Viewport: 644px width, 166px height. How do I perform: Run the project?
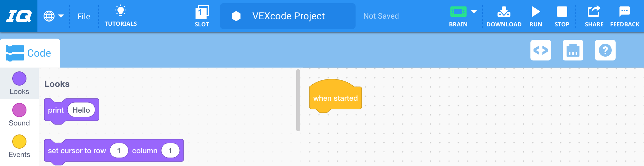point(536,16)
